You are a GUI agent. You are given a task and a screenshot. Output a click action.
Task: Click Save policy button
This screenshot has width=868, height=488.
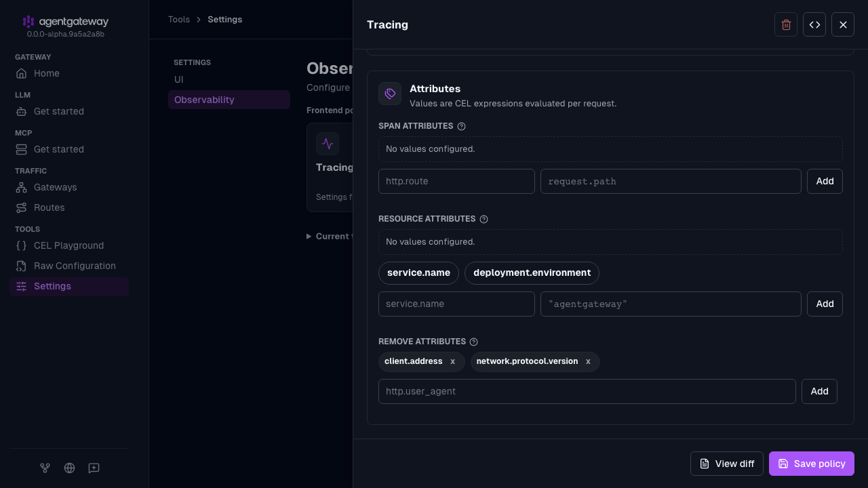812,464
